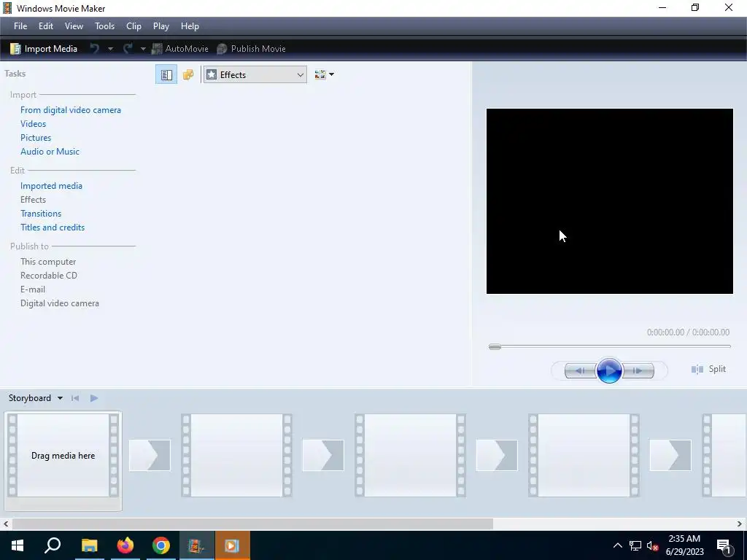This screenshot has width=747, height=560.
Task: Open the Clip menu
Action: [133, 26]
